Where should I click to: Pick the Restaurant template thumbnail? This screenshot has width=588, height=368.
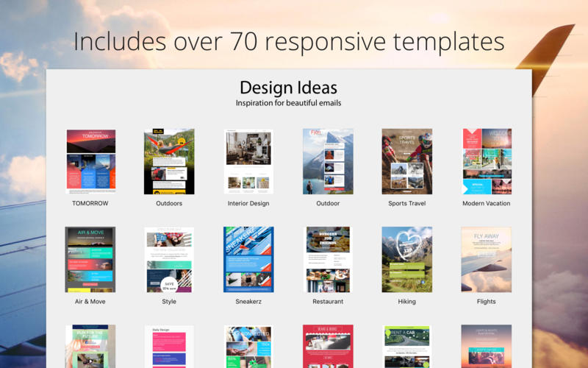click(x=328, y=260)
